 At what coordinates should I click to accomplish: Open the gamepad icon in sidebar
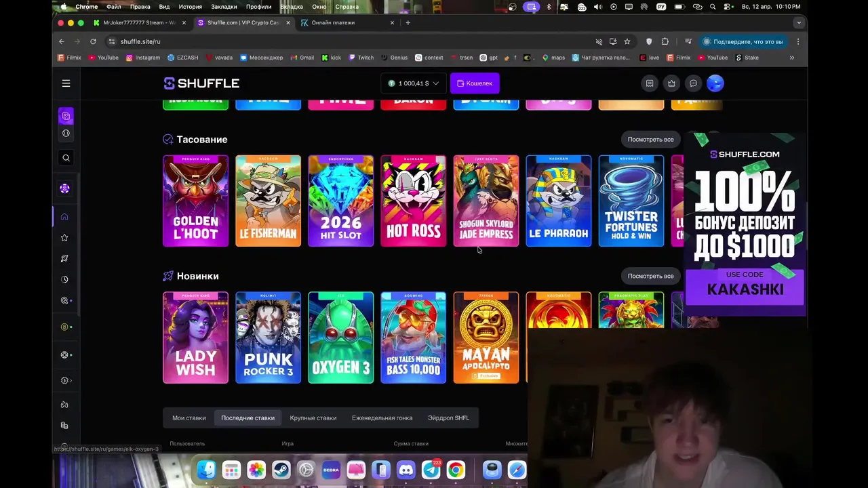[64, 405]
